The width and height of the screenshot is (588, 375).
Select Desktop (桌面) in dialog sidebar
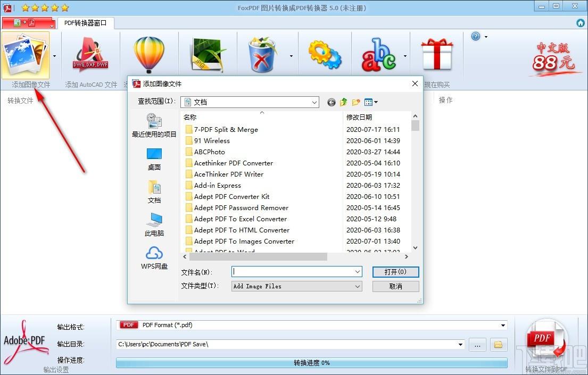pos(154,159)
